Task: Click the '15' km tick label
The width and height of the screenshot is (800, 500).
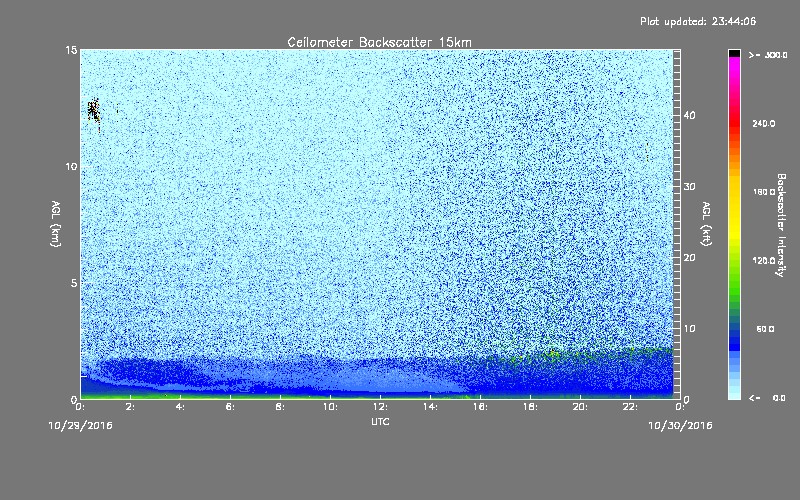Action: pos(71,50)
